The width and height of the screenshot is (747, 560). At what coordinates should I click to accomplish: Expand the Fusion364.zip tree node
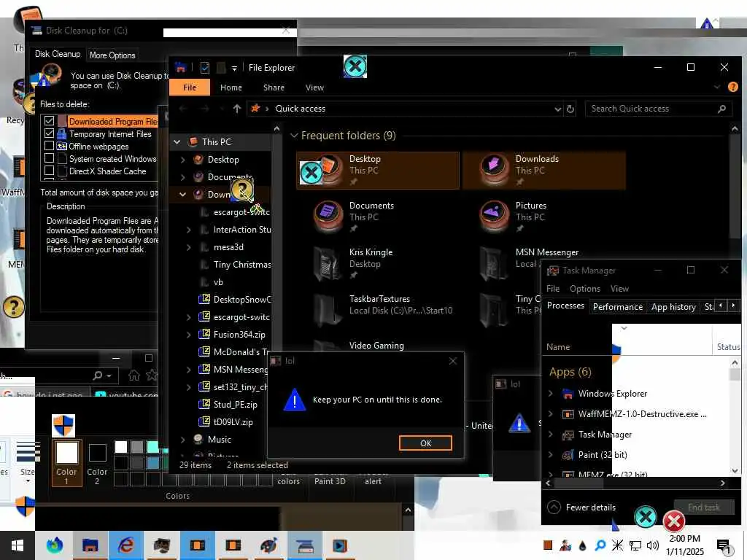pyautogui.click(x=189, y=335)
